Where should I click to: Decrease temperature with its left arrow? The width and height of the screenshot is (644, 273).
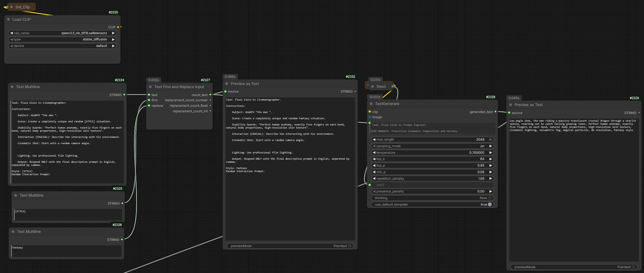(374, 153)
